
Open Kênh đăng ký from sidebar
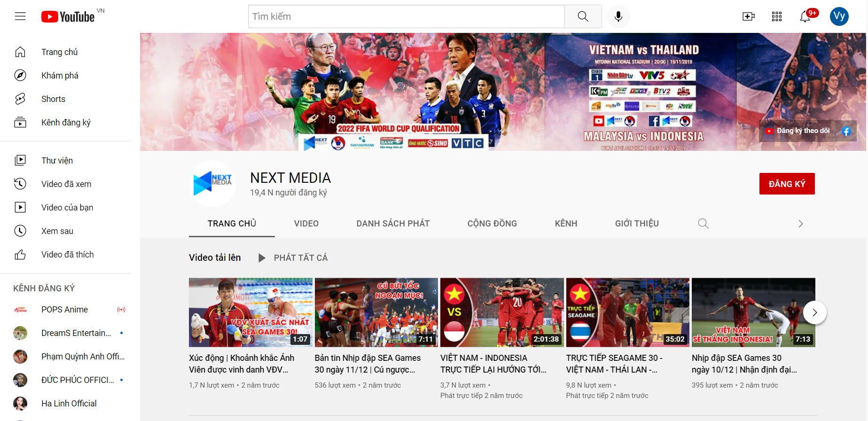(65, 122)
